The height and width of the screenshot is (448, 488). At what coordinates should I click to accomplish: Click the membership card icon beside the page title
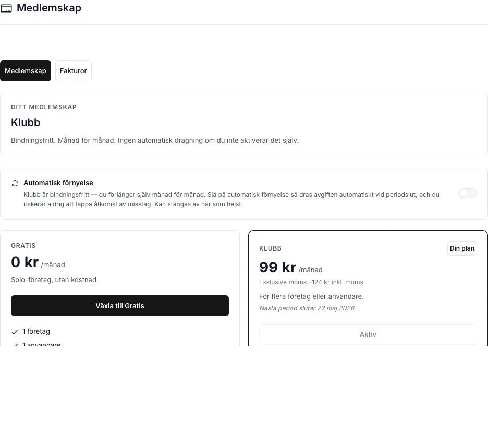pos(6,8)
